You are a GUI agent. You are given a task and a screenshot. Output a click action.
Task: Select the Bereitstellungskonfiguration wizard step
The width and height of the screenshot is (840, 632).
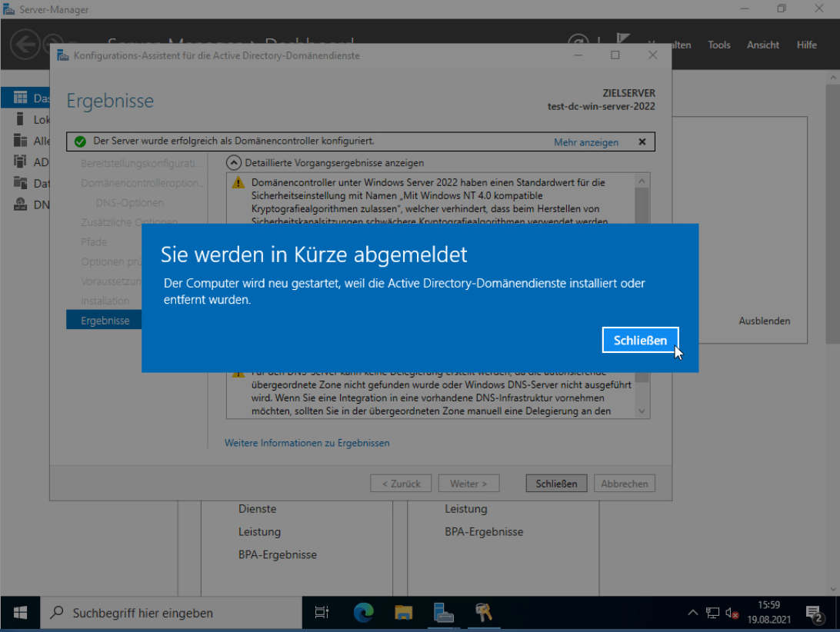tap(142, 163)
